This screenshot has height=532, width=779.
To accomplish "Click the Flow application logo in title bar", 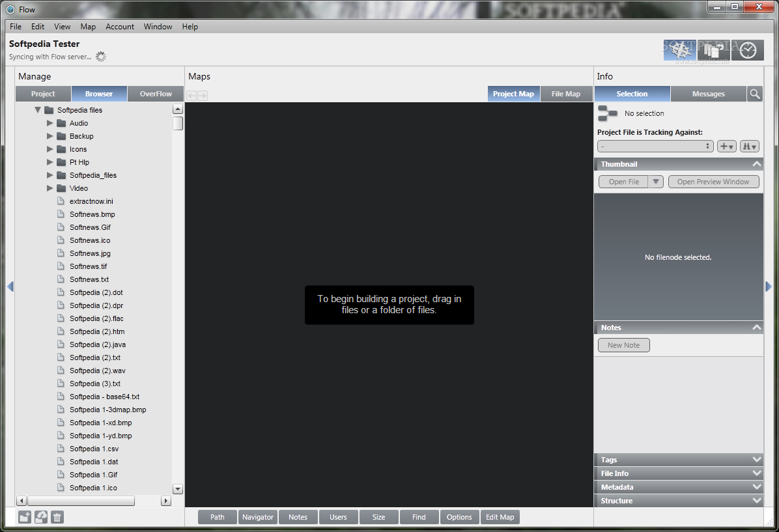I will click(10, 9).
